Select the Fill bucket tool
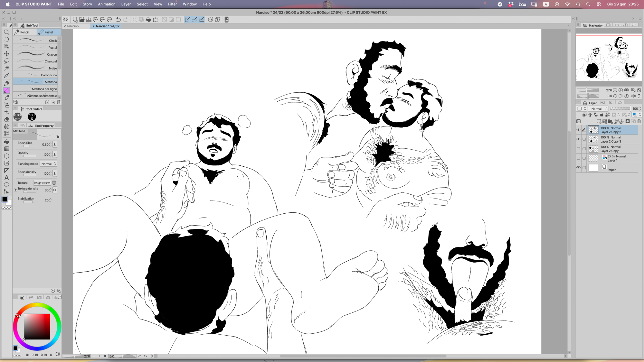 click(x=6, y=142)
